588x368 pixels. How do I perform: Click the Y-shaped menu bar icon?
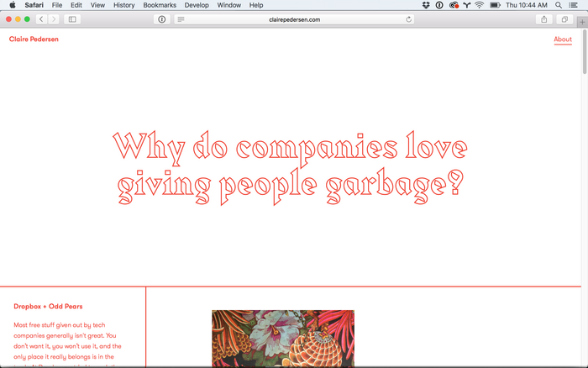pos(466,5)
